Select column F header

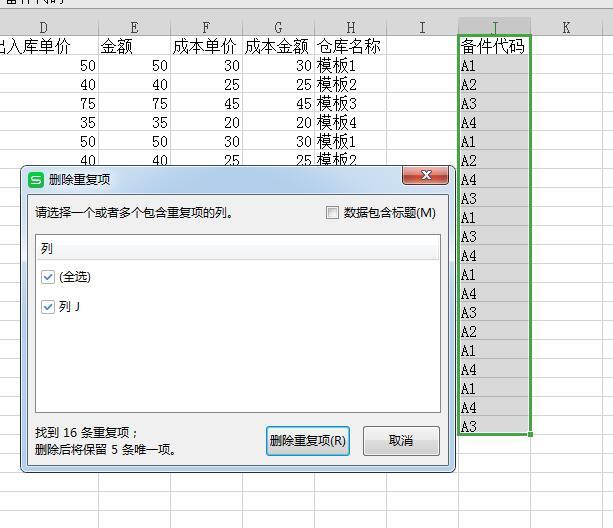coord(206,27)
